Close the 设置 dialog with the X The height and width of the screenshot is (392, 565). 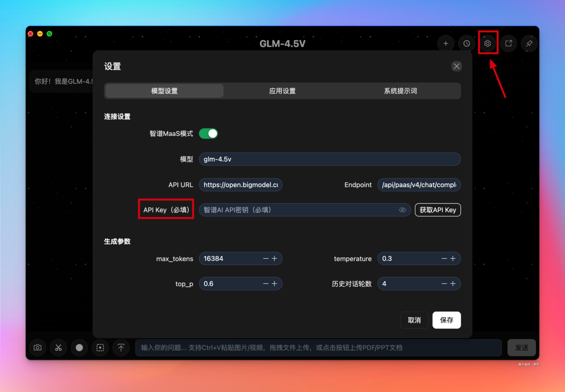tap(457, 66)
